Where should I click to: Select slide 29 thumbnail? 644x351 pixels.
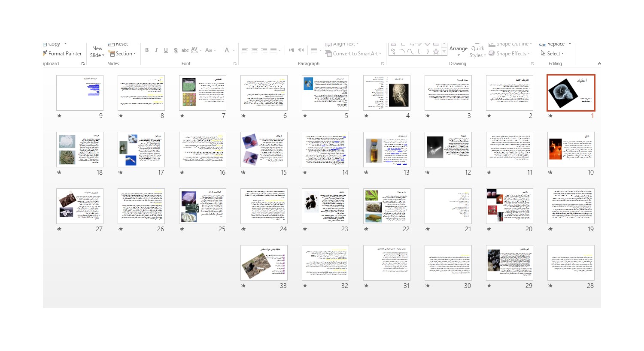pyautogui.click(x=510, y=263)
